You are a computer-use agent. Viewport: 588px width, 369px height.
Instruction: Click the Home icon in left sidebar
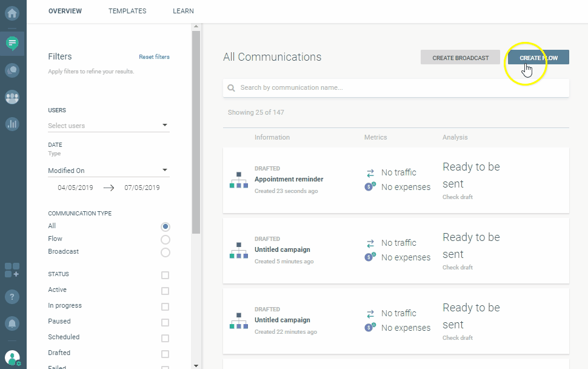pyautogui.click(x=12, y=13)
